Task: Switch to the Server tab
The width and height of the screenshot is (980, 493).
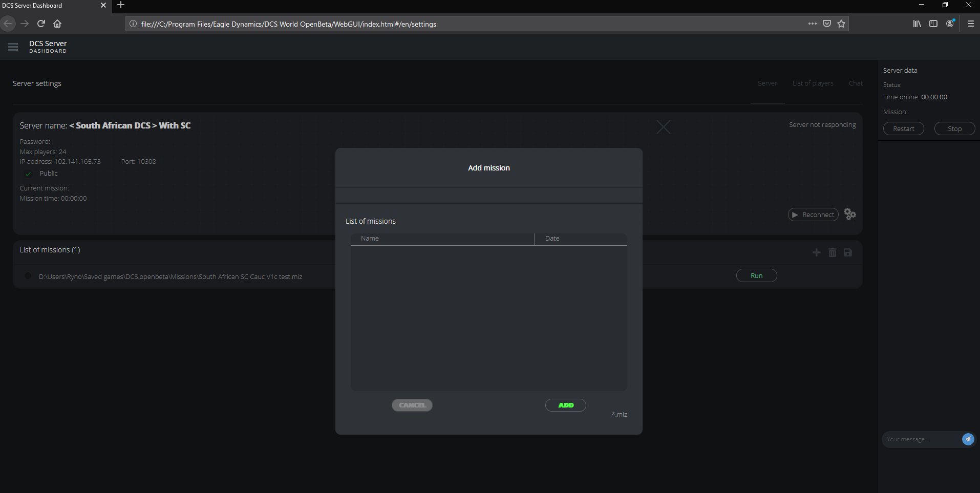Action: pyautogui.click(x=768, y=83)
